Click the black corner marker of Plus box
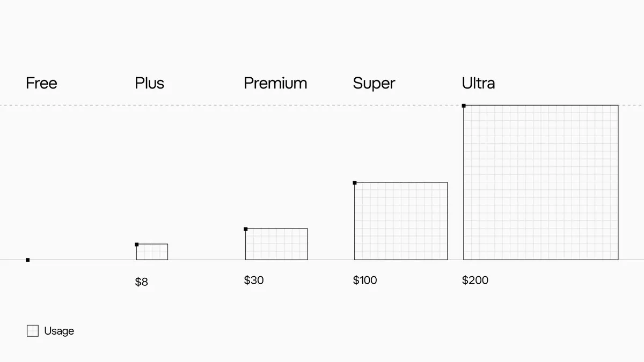644x362 pixels. pos(137,245)
